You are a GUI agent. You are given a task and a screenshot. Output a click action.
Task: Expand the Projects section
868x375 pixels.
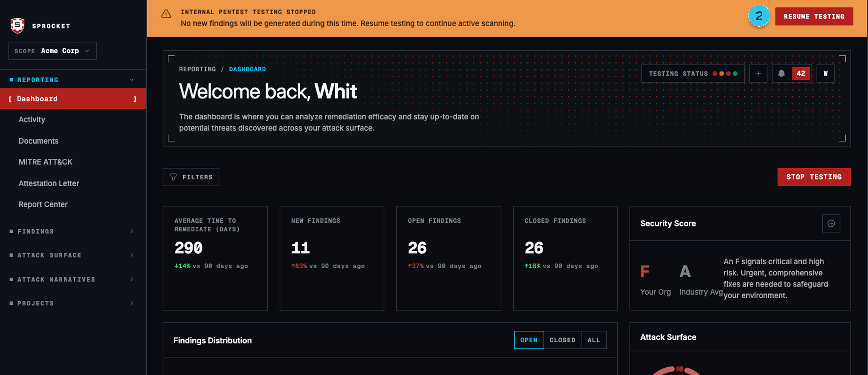(73, 303)
